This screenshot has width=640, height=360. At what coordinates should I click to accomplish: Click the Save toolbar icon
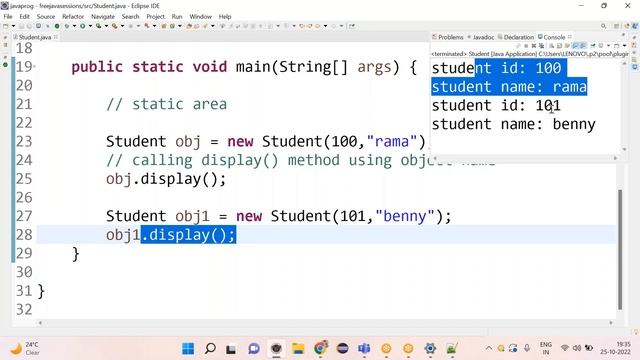(x=21, y=26)
